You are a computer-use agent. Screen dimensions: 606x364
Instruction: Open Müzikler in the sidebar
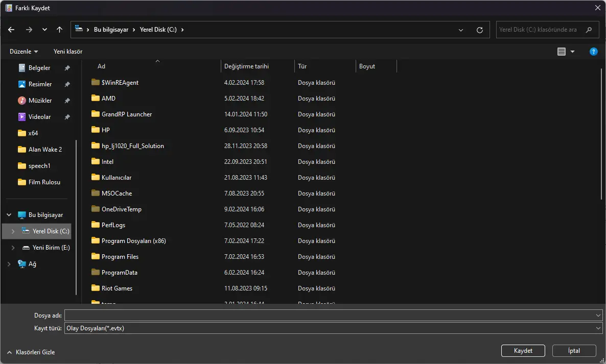point(40,101)
